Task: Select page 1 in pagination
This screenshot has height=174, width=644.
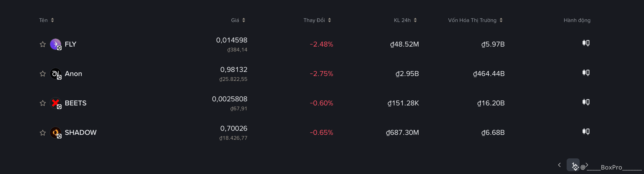Action: click(573, 165)
